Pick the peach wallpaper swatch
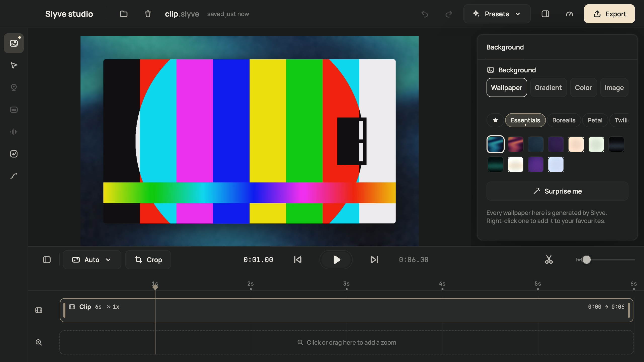Viewport: 644px width, 362px height. [x=576, y=144]
